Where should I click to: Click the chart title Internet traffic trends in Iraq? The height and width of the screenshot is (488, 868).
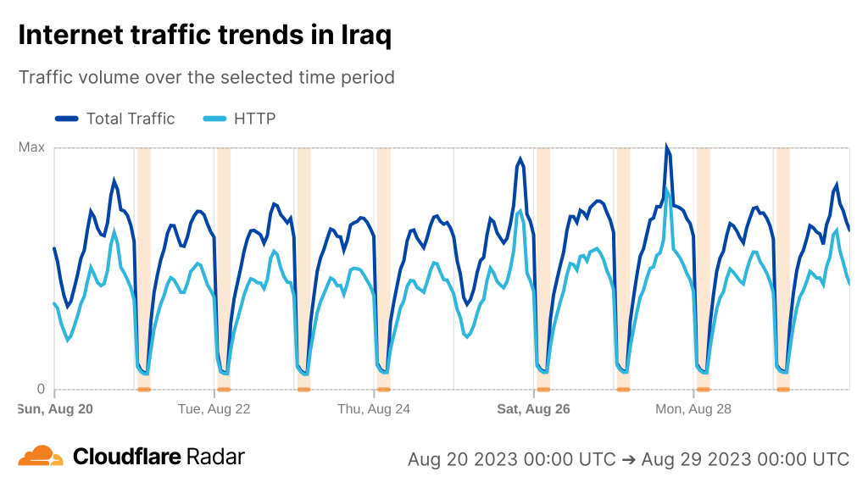tap(204, 36)
